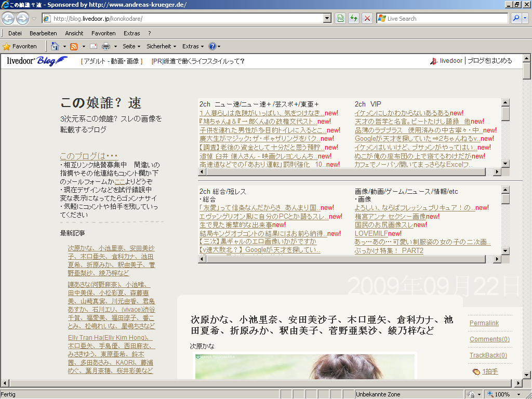Open the Extras menu in menu bar
532x399 pixels.
131,33
